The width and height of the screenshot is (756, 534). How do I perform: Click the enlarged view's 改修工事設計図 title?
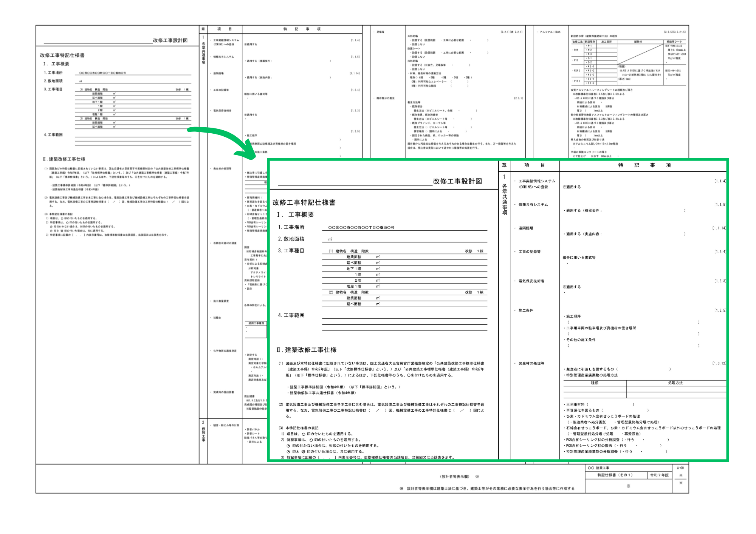click(x=457, y=181)
